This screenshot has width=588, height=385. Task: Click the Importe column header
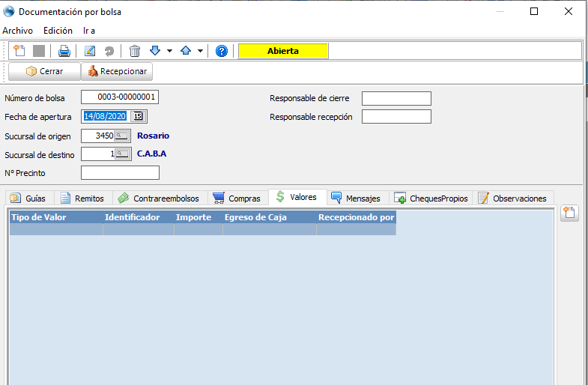tap(198, 217)
